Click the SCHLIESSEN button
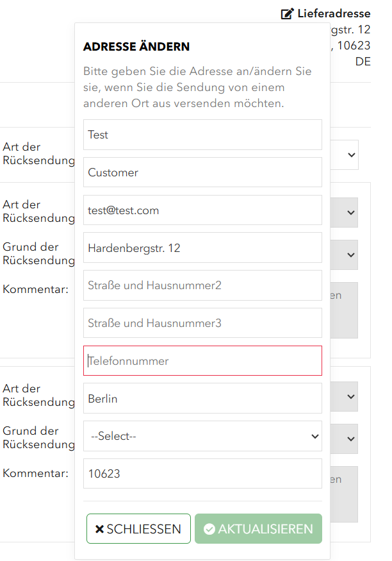392x561 pixels. [138, 529]
